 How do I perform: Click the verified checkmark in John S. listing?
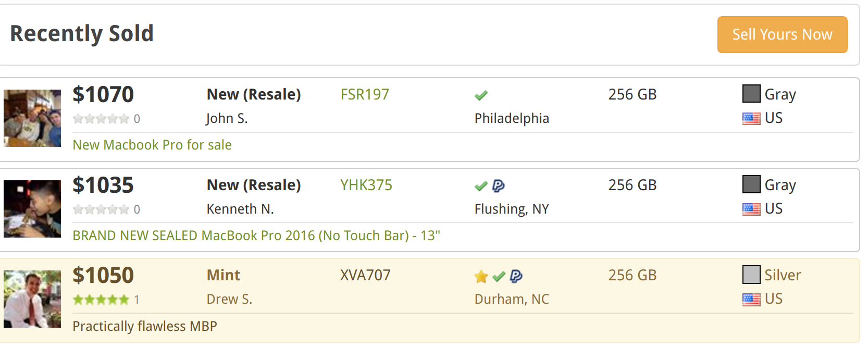pos(481,95)
